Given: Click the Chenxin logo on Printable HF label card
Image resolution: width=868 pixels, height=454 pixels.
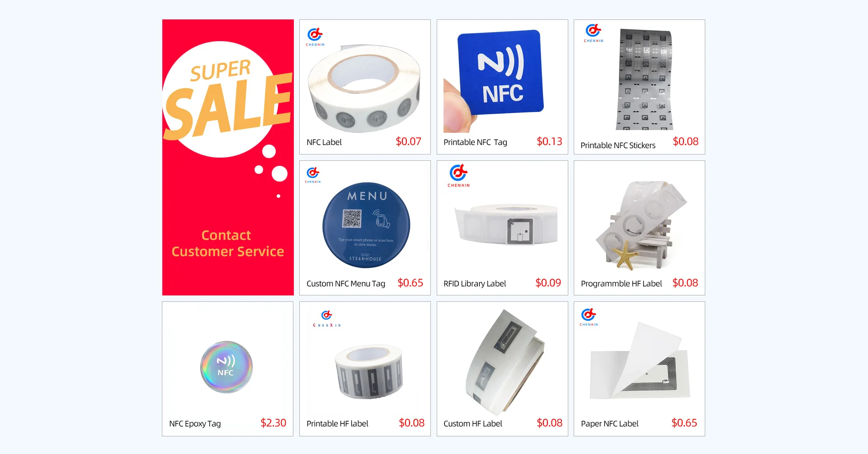Looking at the screenshot, I should [x=326, y=318].
